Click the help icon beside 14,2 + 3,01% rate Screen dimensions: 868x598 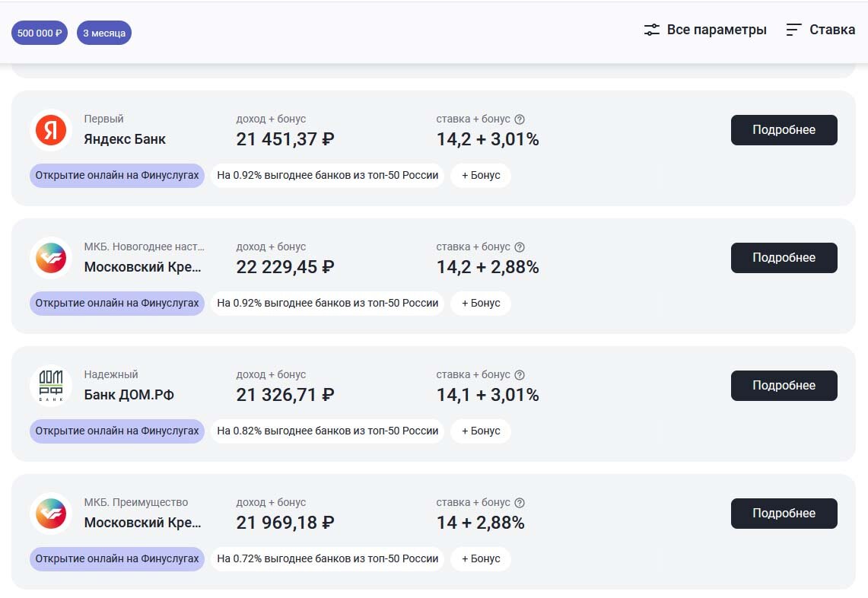pyautogui.click(x=520, y=119)
